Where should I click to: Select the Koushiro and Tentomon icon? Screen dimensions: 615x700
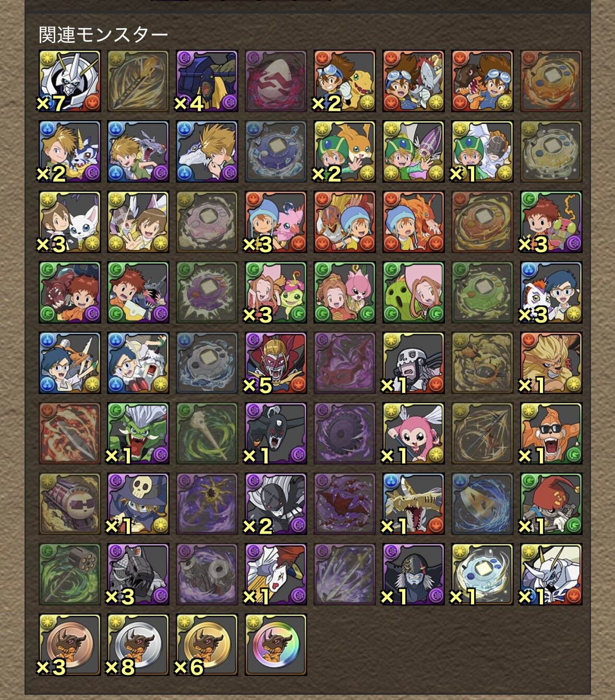(x=551, y=222)
